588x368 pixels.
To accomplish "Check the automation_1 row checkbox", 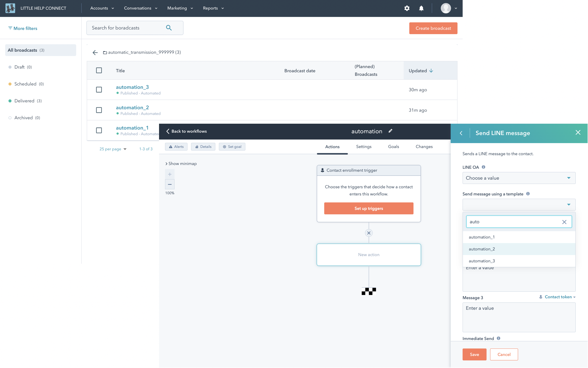I will tap(99, 130).
